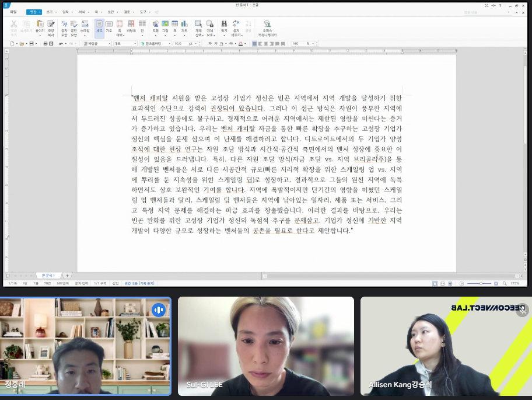Undo the last action
Image resolution: width=532 pixels, height=400 pixels.
click(x=61, y=43)
